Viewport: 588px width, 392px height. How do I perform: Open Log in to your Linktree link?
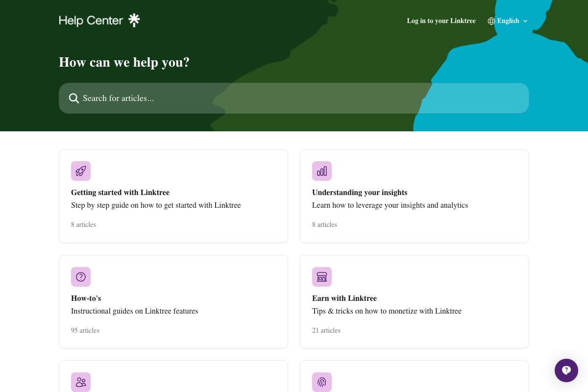click(x=441, y=21)
